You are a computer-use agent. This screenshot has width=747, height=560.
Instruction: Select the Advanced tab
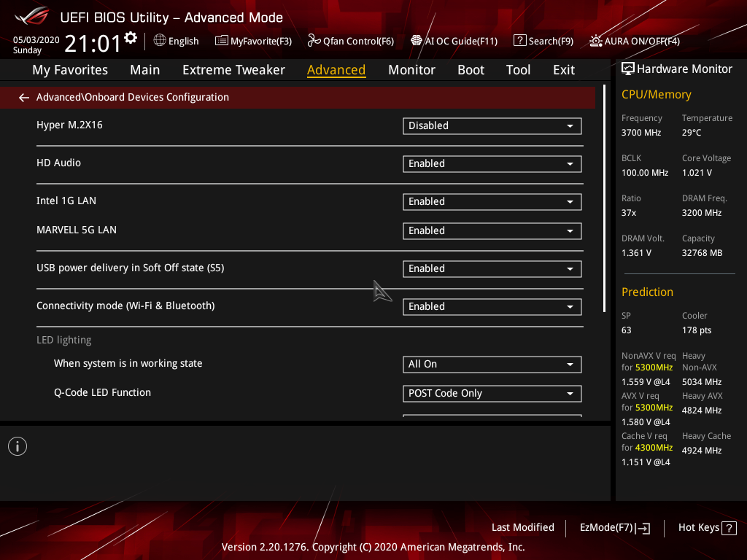tap(336, 70)
